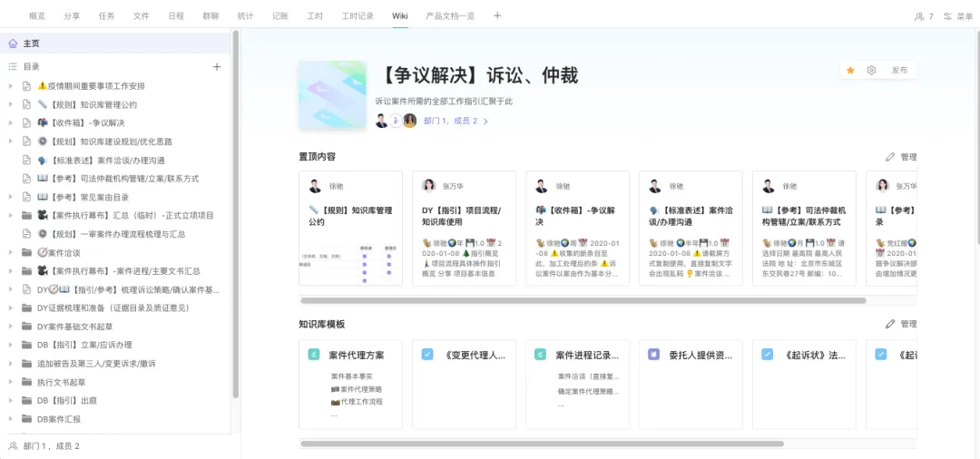Screen dimensions: 980x459
Task: Open the 群聊 tab
Action: pos(211,16)
